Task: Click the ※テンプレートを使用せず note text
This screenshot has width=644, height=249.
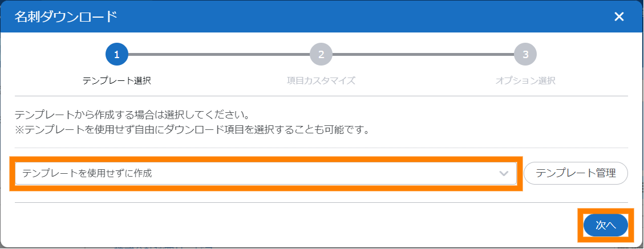Action: coord(192,129)
